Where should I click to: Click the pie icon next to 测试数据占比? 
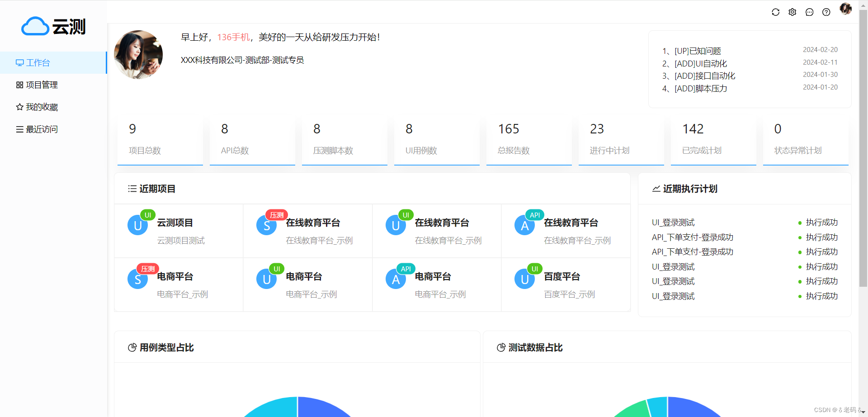[501, 347]
